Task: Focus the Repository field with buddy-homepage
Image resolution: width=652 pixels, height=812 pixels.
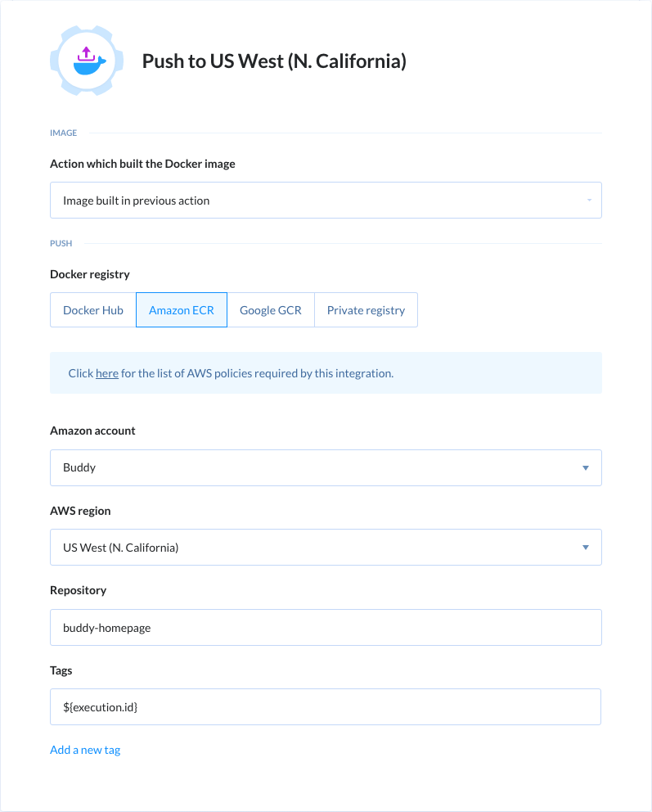Action: tap(326, 627)
